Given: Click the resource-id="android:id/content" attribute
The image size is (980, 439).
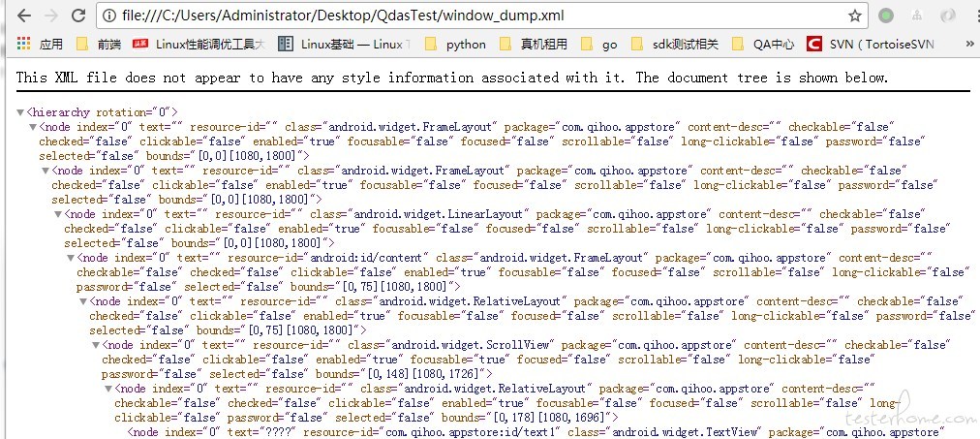Looking at the screenshot, I should pyautogui.click(x=328, y=258).
